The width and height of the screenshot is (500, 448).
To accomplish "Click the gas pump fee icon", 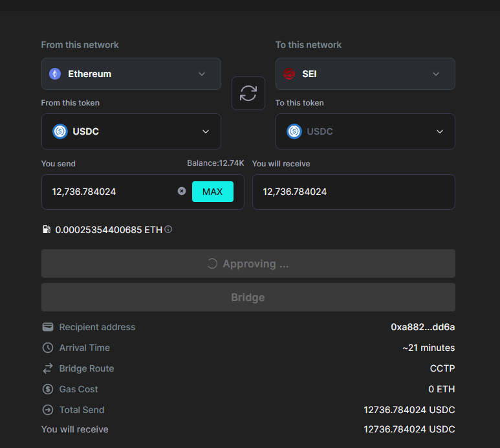I will point(47,229).
